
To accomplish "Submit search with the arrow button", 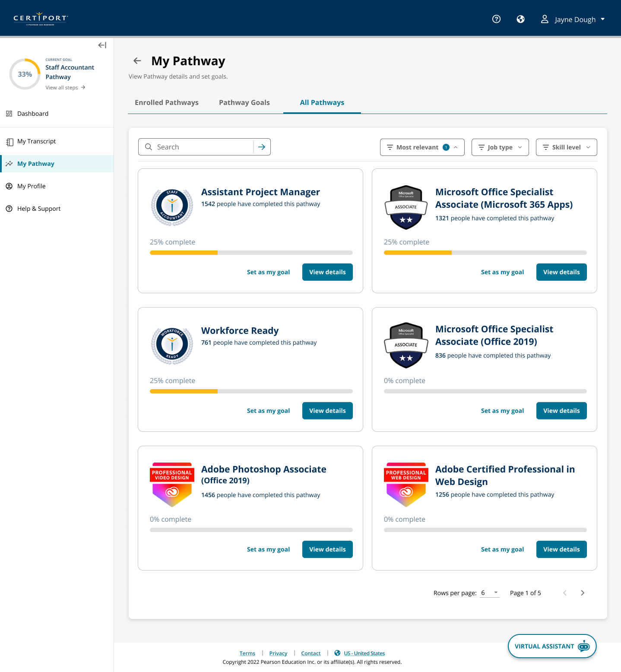I will [262, 147].
